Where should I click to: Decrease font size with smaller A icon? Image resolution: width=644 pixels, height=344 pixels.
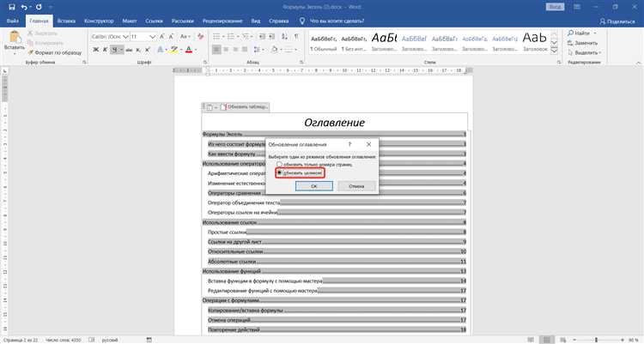click(172, 37)
